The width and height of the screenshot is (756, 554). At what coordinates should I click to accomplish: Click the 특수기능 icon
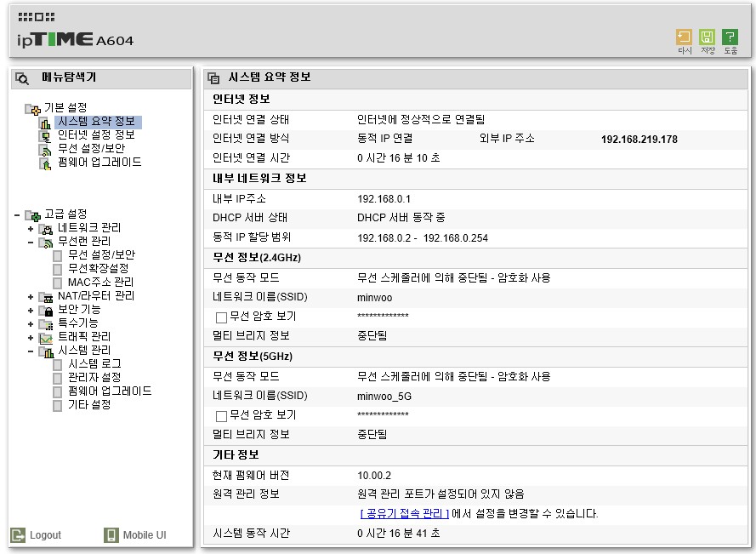46,324
